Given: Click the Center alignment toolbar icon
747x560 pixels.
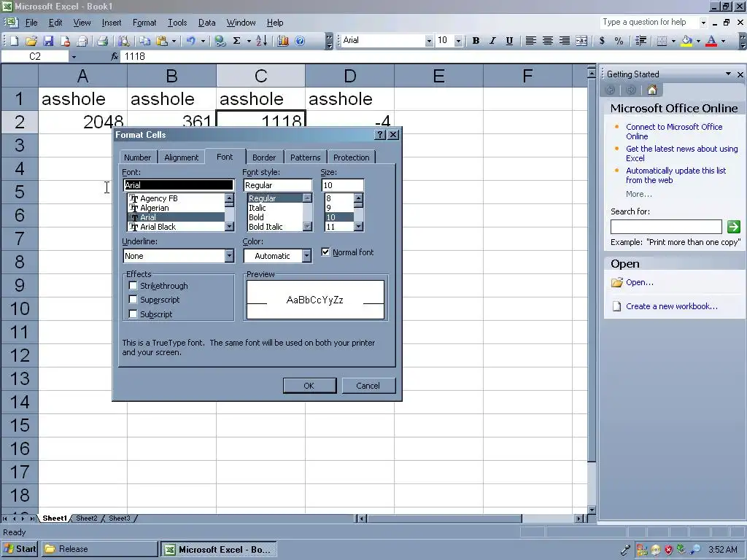Looking at the screenshot, I should (548, 41).
